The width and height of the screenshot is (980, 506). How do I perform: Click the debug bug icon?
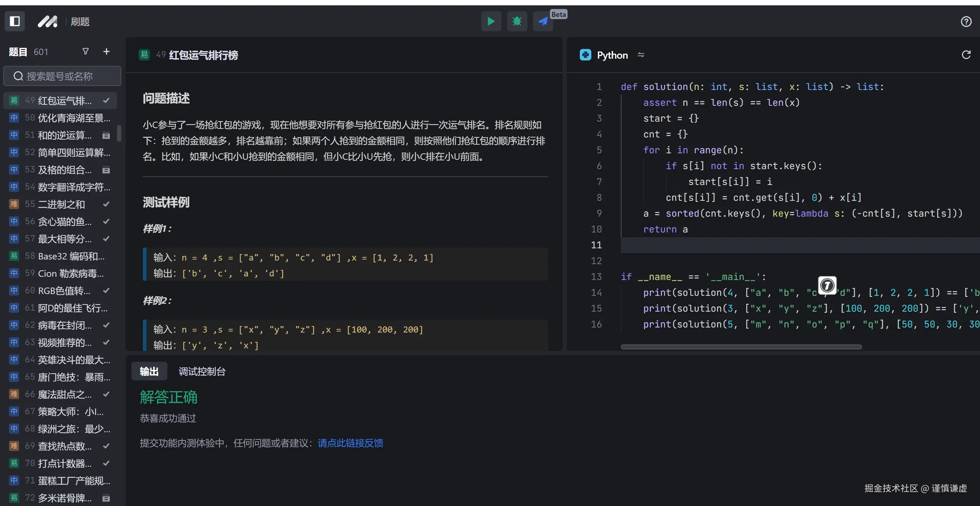[x=516, y=21]
